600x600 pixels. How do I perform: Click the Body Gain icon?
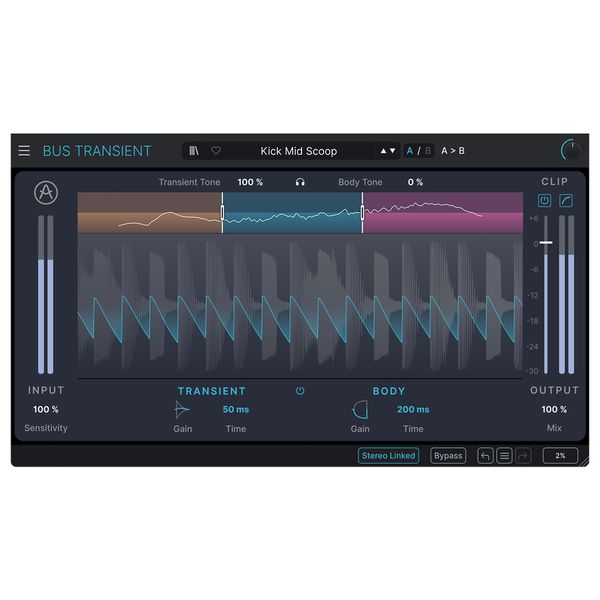coord(360,410)
